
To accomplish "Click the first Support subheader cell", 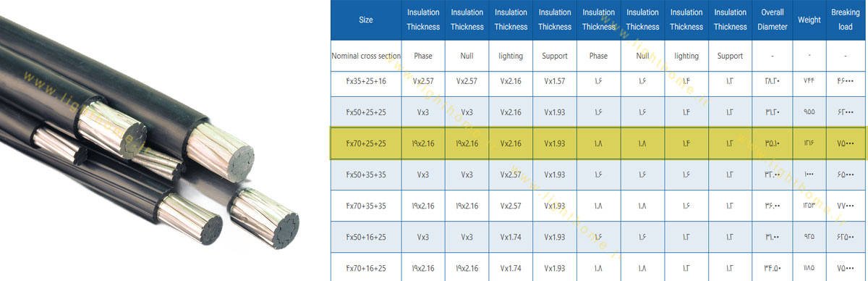I will [x=555, y=56].
